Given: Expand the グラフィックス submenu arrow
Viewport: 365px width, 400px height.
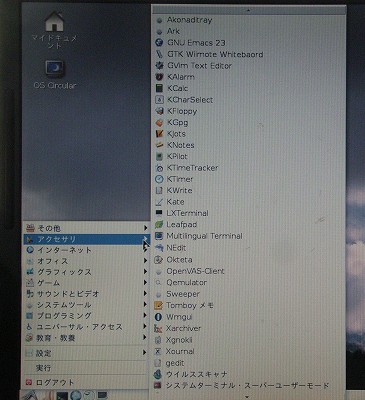Looking at the screenshot, I should coord(145,272).
